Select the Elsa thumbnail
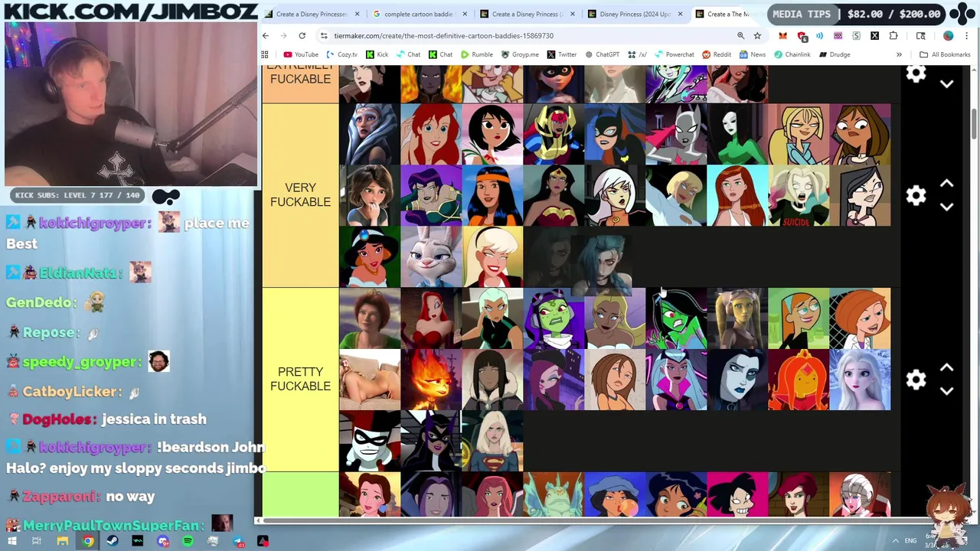 pos(860,380)
